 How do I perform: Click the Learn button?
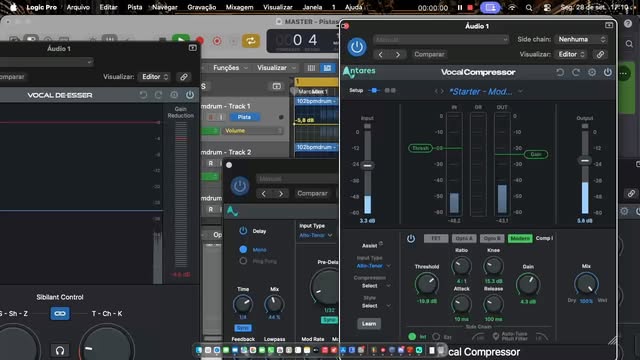(369, 324)
